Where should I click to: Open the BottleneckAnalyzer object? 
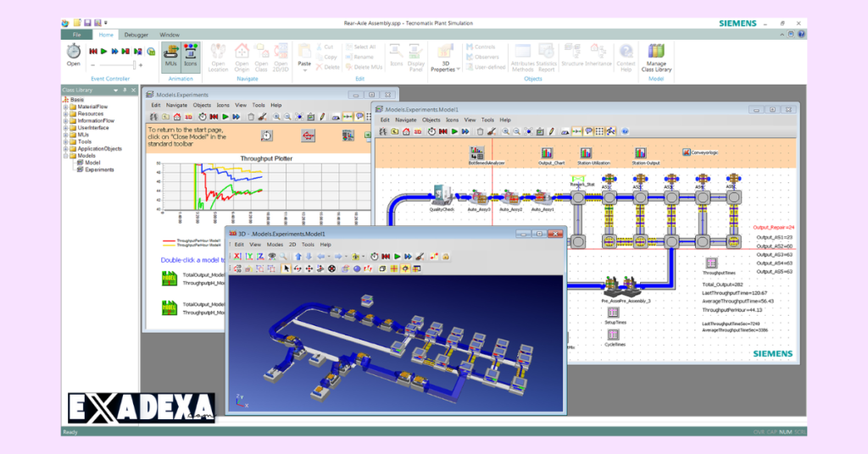tap(477, 153)
